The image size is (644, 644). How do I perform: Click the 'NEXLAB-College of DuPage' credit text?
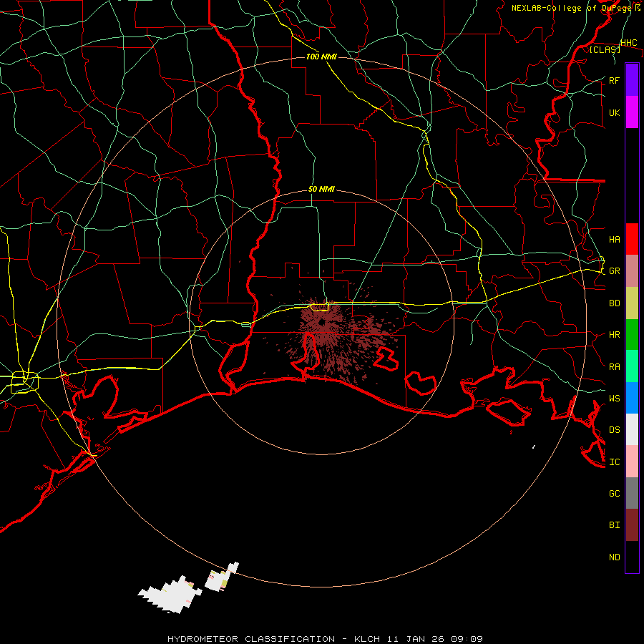tap(572, 8)
